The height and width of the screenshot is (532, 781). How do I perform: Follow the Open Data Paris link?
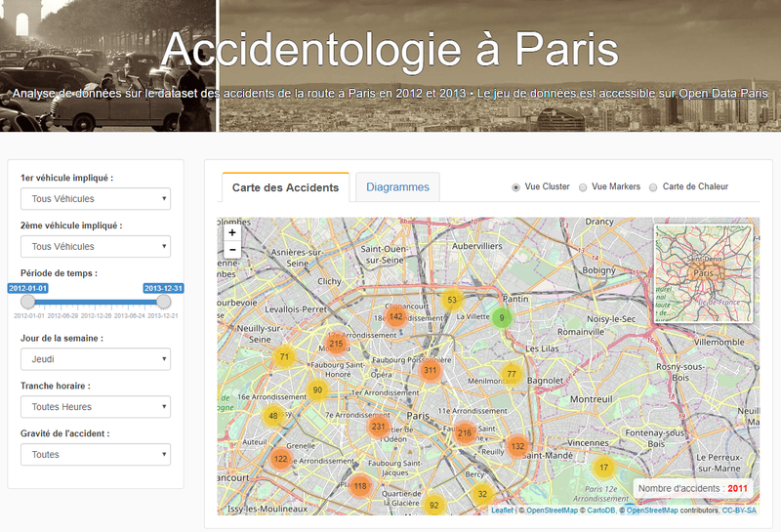coord(723,93)
